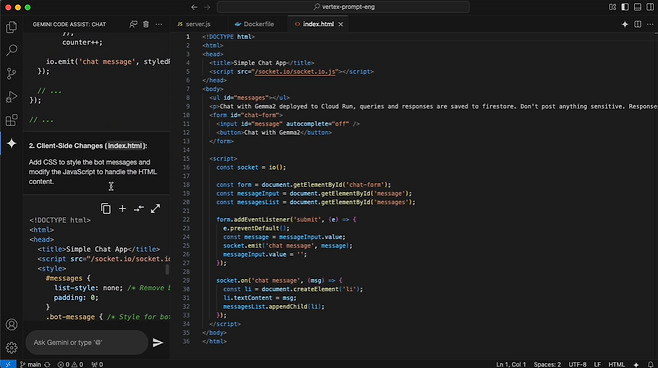658x368 pixels.
Task: Click the socket.on('chat message' line
Action: pos(279,280)
